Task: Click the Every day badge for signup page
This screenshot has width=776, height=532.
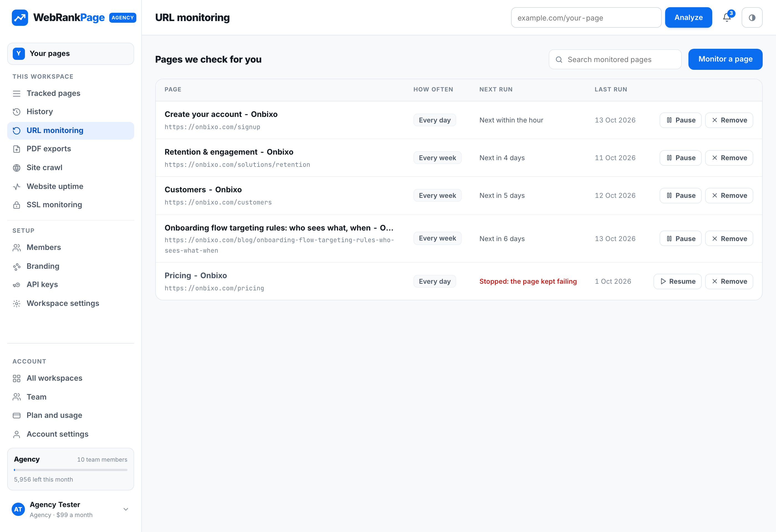Action: [x=434, y=120]
